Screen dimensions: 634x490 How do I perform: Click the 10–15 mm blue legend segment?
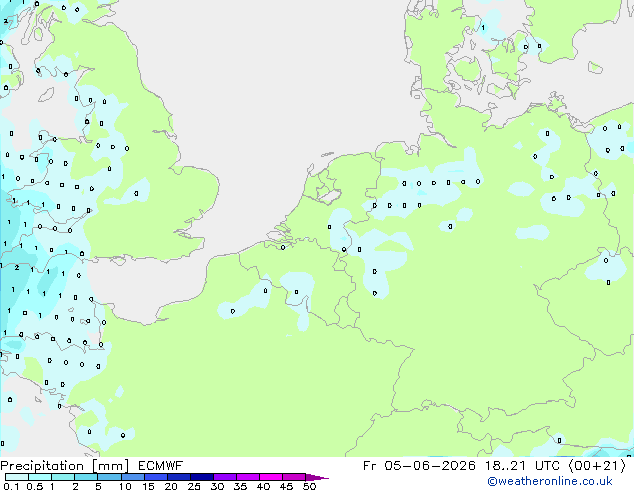tap(133, 477)
